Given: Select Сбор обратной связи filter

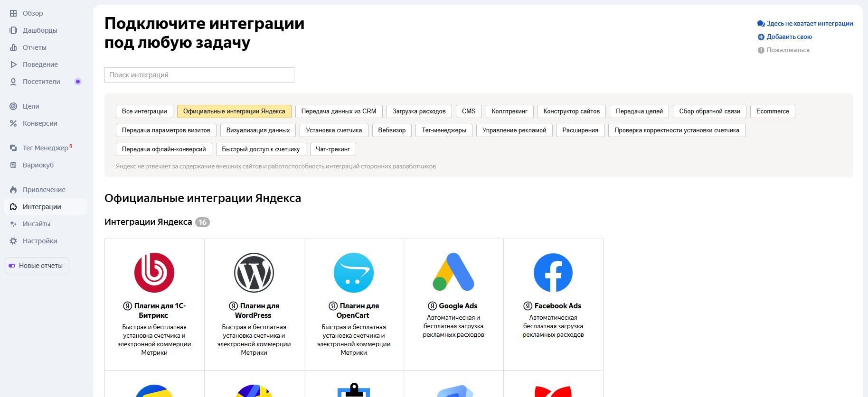Looking at the screenshot, I should tap(709, 111).
